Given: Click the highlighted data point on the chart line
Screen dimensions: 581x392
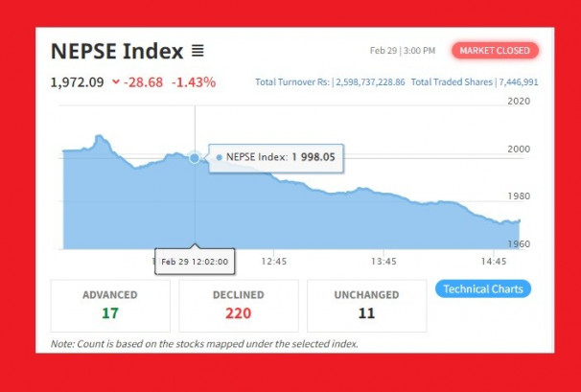Looking at the screenshot, I should tap(195, 157).
